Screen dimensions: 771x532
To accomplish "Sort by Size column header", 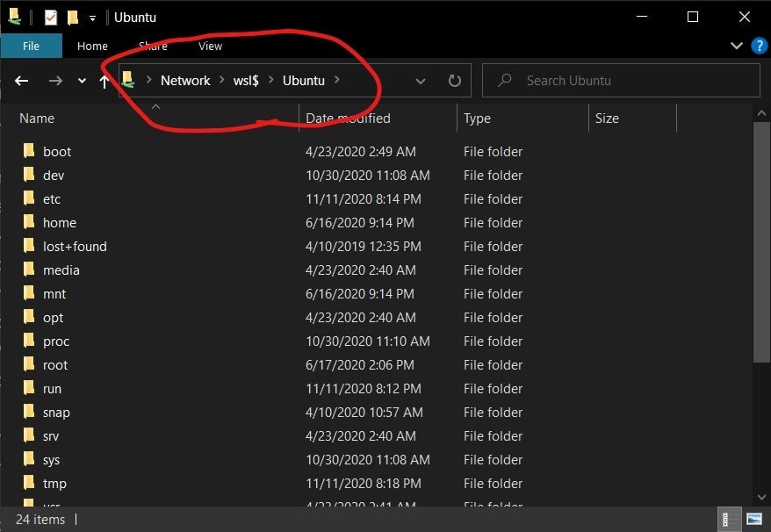I will click(607, 119).
